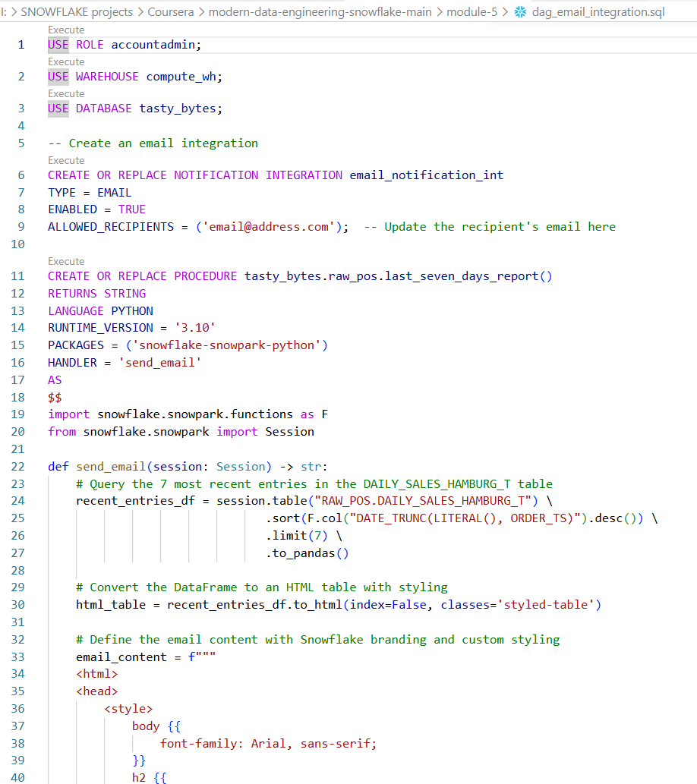Click the 'email@address.com' string
This screenshot has height=784, width=697.
(270, 227)
